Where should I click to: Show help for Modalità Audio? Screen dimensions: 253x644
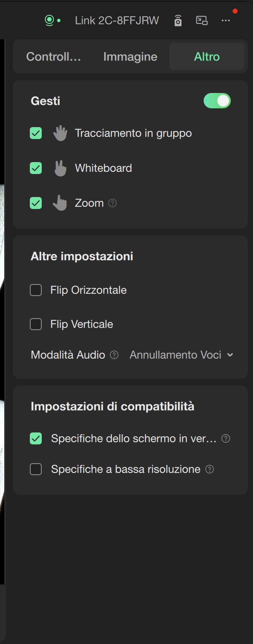pyautogui.click(x=114, y=355)
